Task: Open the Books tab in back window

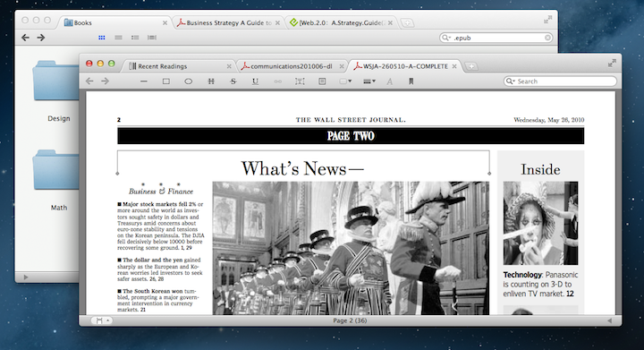Action: [78, 22]
